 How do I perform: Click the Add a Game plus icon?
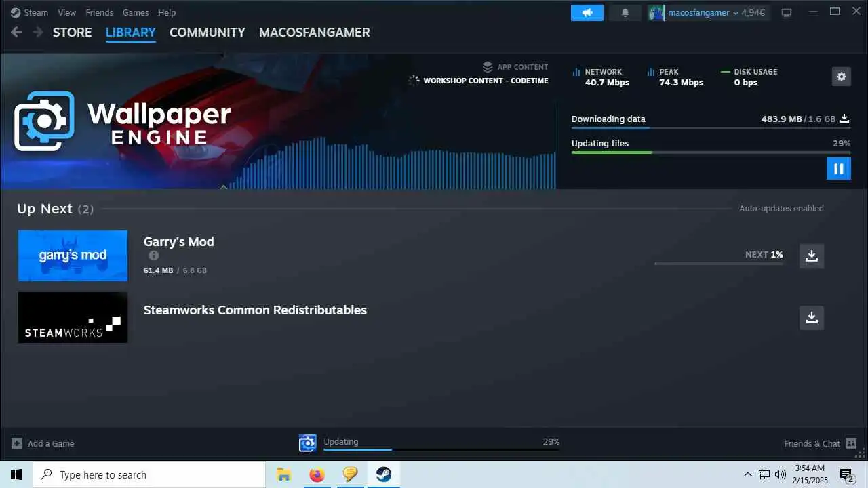pos(17,443)
